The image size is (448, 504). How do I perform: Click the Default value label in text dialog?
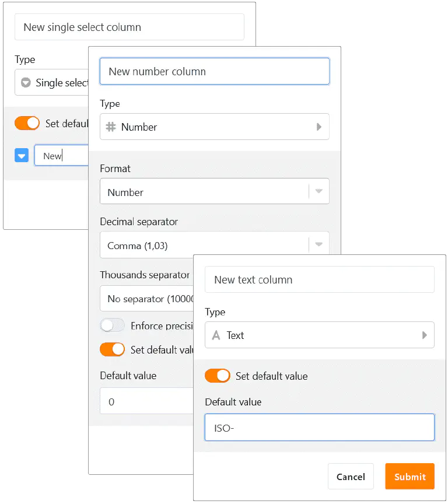point(233,402)
